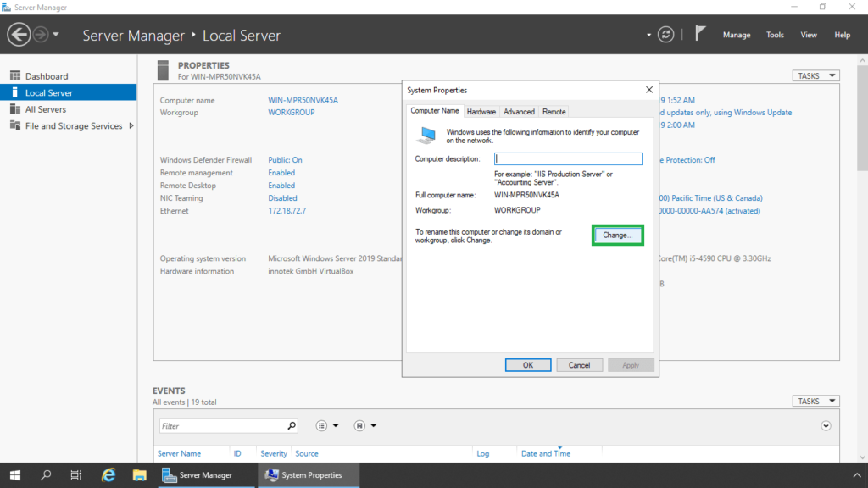This screenshot has height=488, width=868.
Task: Switch to System Properties taskbar button
Action: 309,475
